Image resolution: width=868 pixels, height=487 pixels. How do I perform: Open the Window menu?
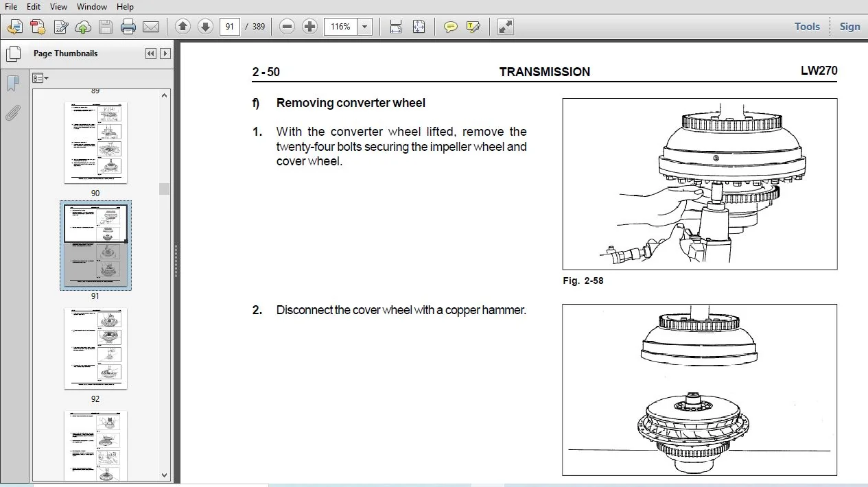coord(91,6)
